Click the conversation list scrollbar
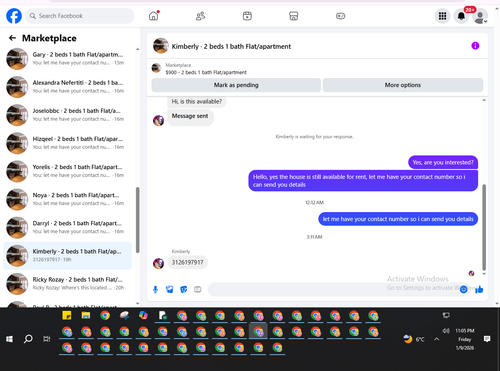The width and height of the screenshot is (500, 371). pyautogui.click(x=137, y=220)
